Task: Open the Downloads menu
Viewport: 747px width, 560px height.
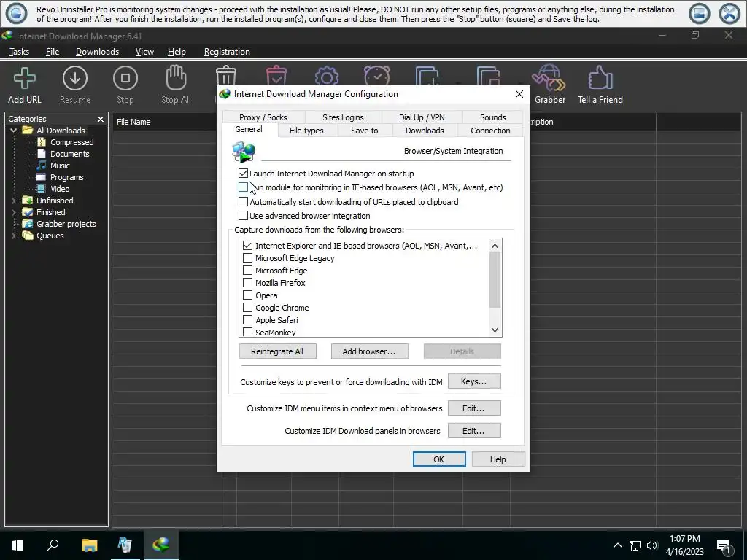Action: click(x=97, y=52)
